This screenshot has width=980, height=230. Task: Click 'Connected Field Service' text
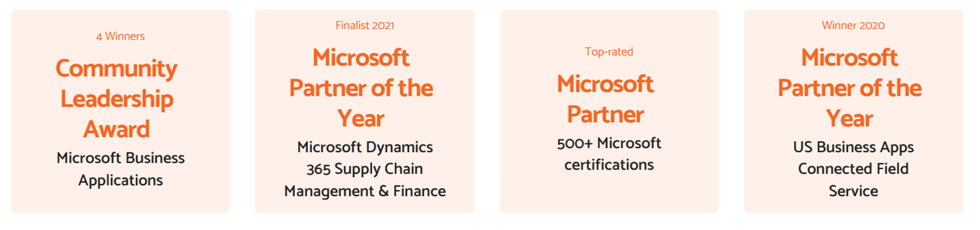click(853, 179)
